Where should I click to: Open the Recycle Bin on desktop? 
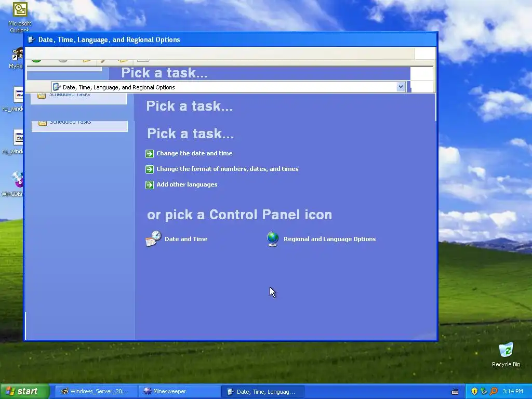click(x=506, y=355)
